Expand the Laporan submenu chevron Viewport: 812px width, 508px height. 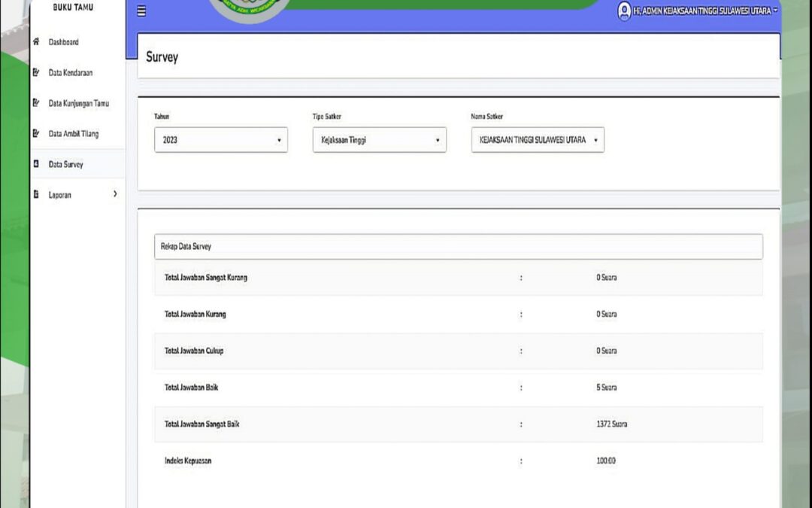pos(115,194)
